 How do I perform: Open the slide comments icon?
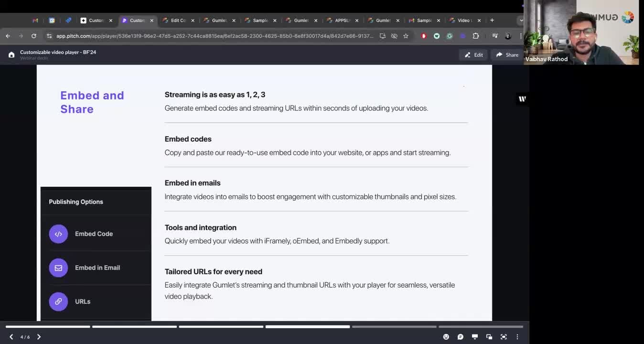pyautogui.click(x=460, y=337)
